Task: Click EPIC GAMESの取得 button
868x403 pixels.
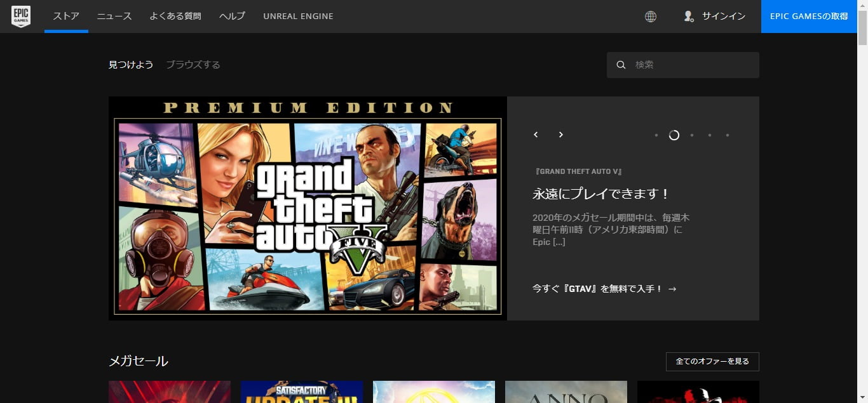Action: (x=809, y=17)
